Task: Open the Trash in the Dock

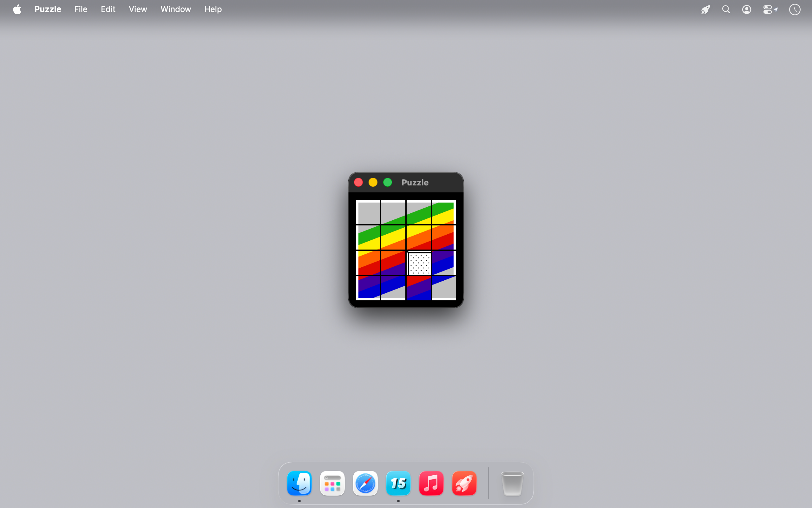Action: click(512, 483)
